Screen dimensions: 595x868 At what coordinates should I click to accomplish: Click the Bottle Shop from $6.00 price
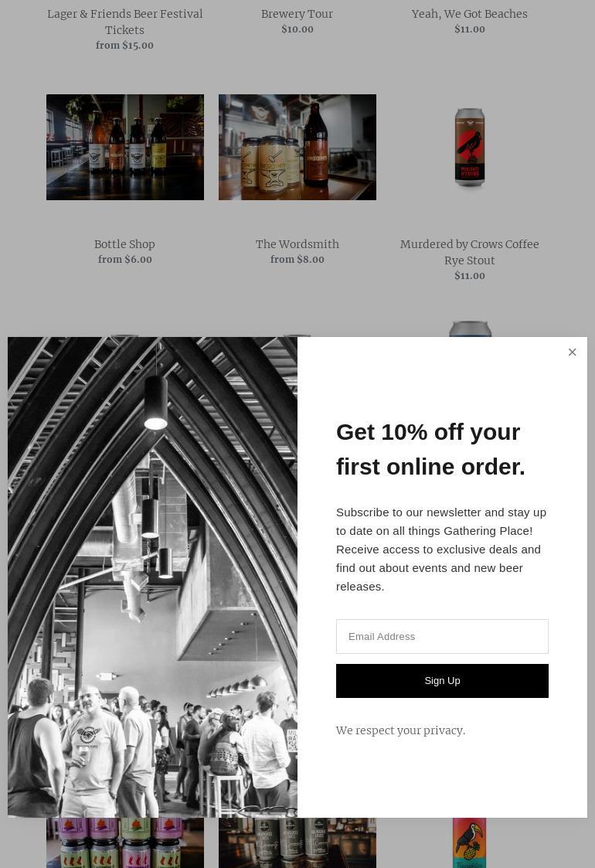pyautogui.click(x=124, y=259)
